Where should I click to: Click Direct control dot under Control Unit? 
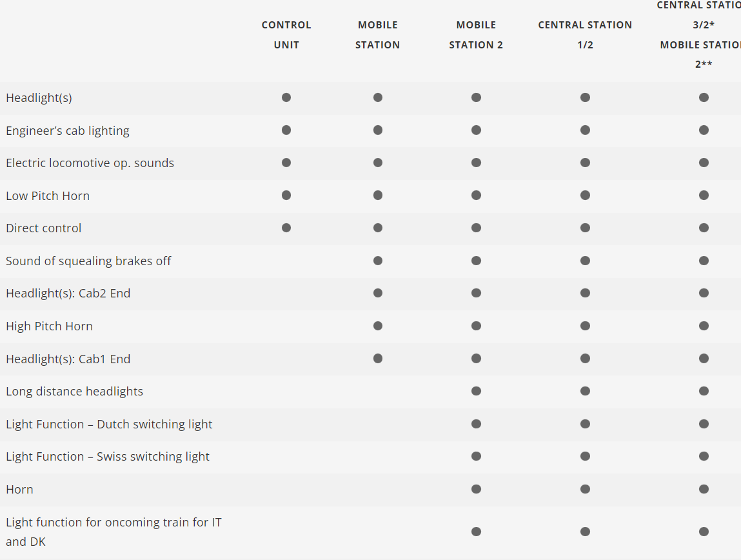(286, 228)
